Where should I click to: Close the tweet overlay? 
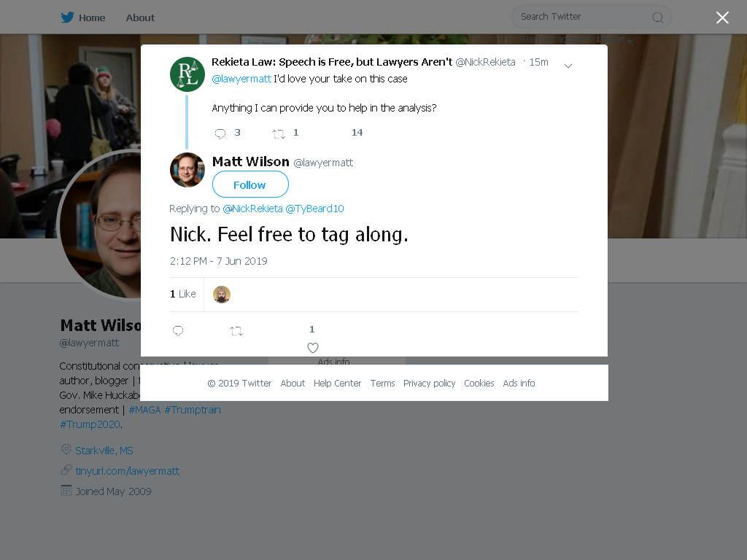[722, 17]
